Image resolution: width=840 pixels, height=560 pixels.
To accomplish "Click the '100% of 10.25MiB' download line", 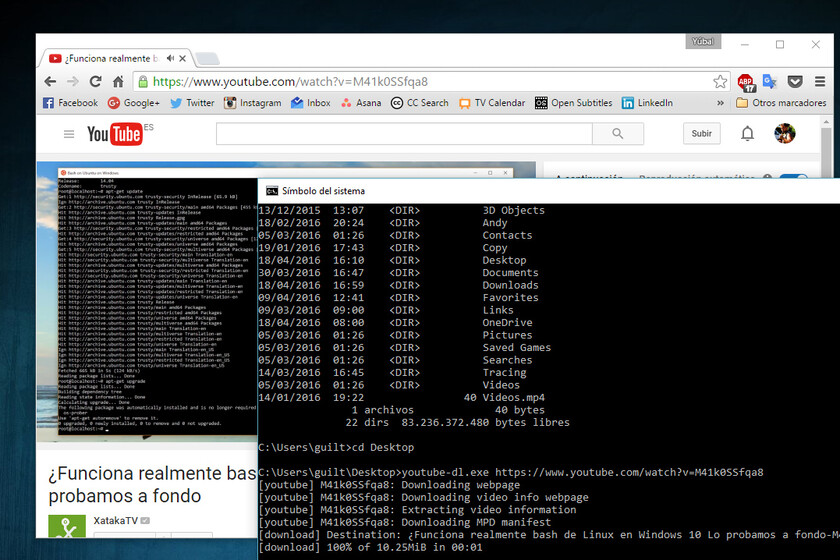I will (x=370, y=547).
